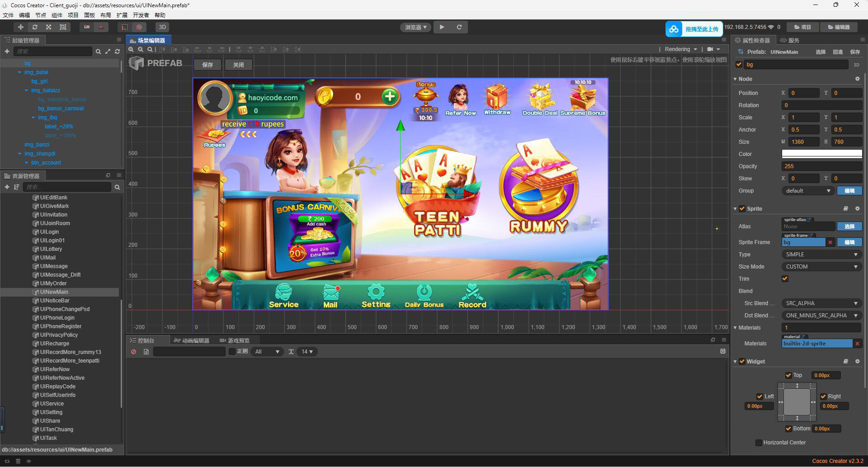
Task: Open the Size Mode CUSTOM dropdown
Action: coord(821,267)
